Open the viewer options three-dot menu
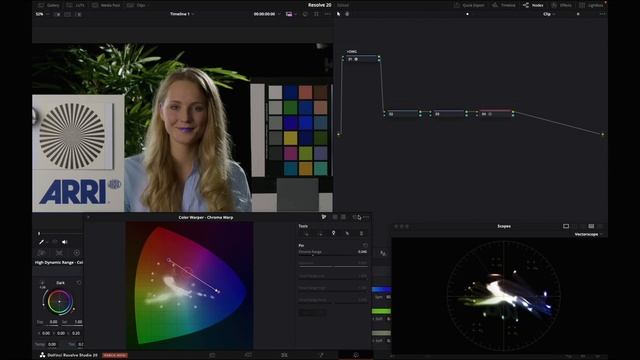Screen dimensions: 640x360 click(327, 14)
